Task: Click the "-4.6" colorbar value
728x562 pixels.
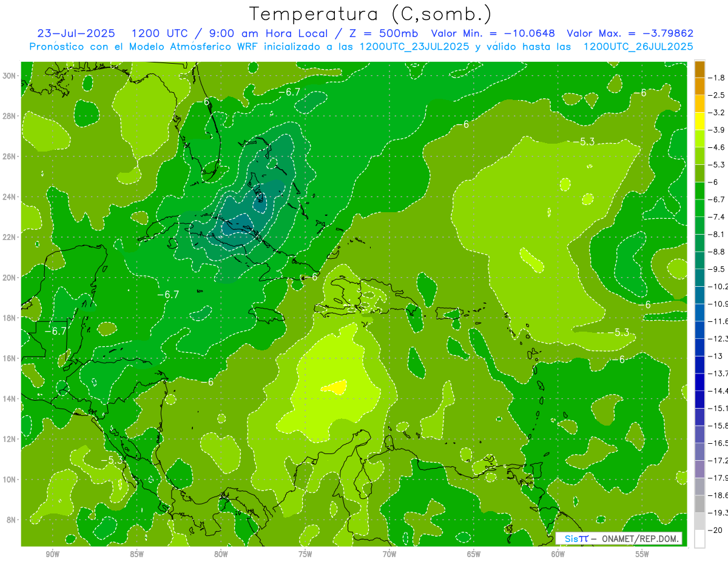Action: 716,147
